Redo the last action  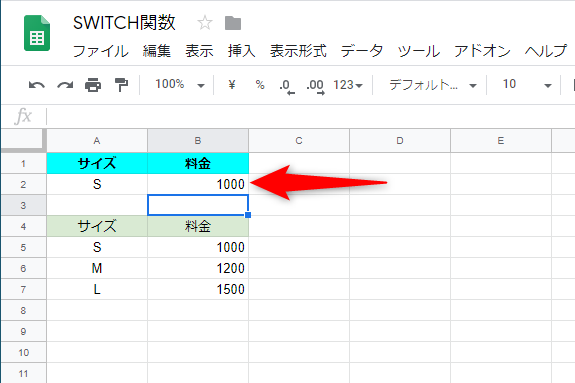tap(65, 85)
